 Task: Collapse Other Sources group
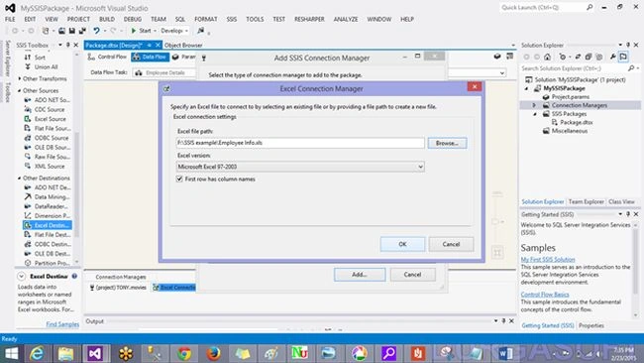[x=19, y=90]
